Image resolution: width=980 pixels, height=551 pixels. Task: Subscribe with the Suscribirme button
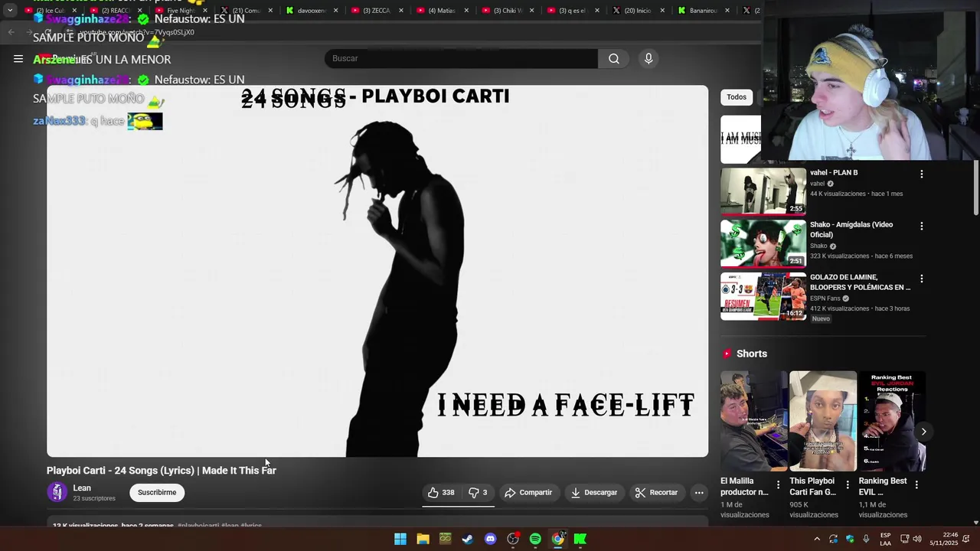pos(157,493)
